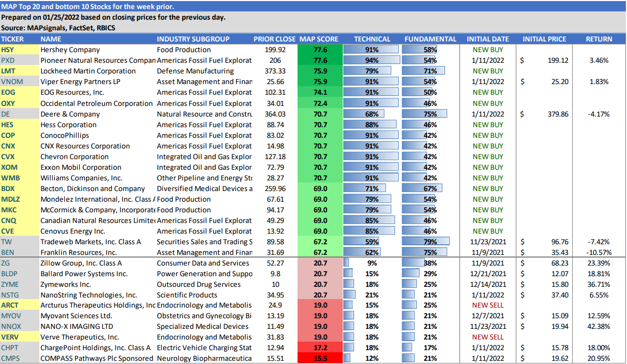Select the Ballard Power Systems Inc. cell

84,274
